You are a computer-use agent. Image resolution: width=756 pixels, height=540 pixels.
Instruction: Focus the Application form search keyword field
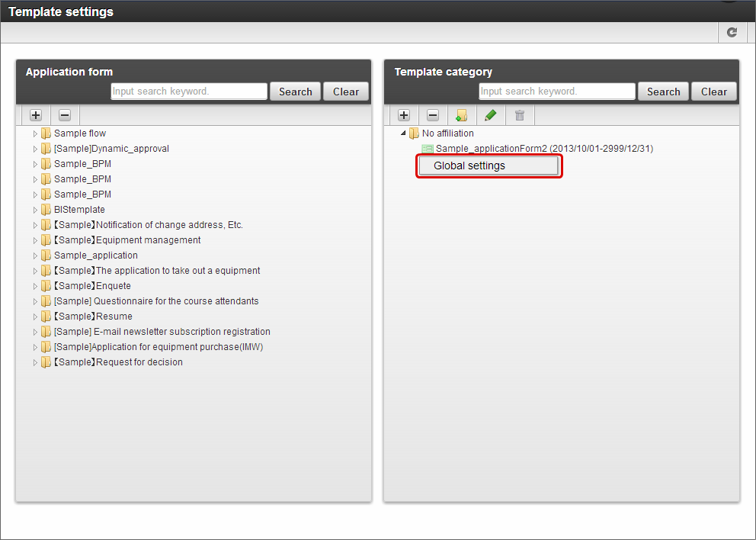pyautogui.click(x=189, y=92)
